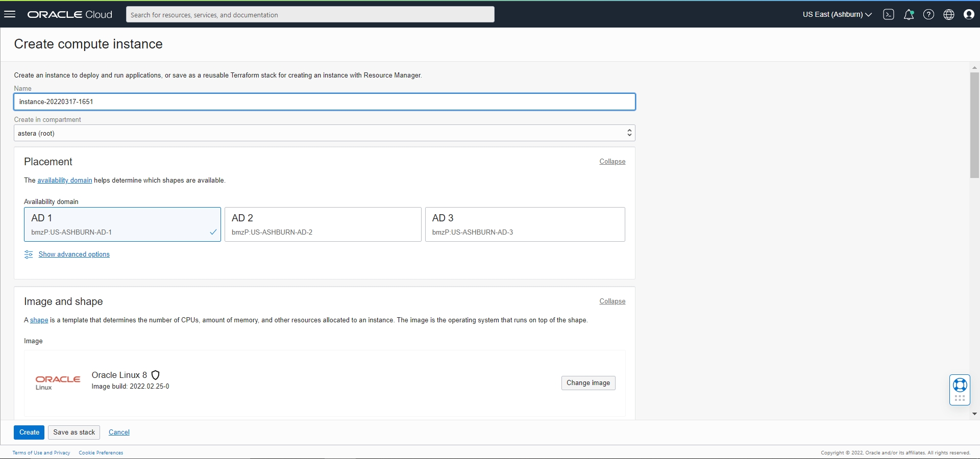The image size is (980, 459).
Task: Click the Create button
Action: pos(29,432)
